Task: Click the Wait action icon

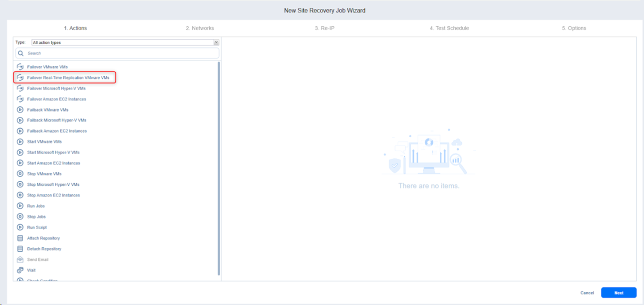Action: 20,270
